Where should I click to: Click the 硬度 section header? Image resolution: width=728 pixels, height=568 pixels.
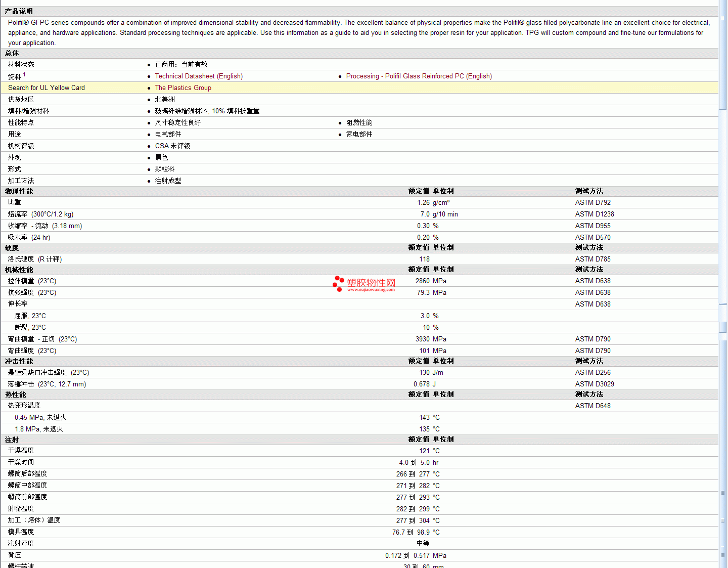(12, 248)
